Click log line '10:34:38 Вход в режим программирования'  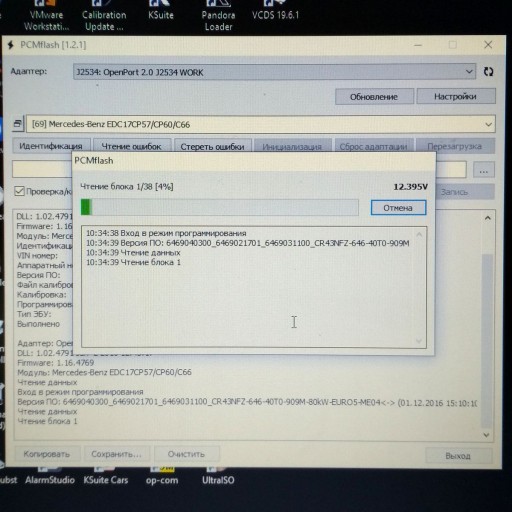166,233
